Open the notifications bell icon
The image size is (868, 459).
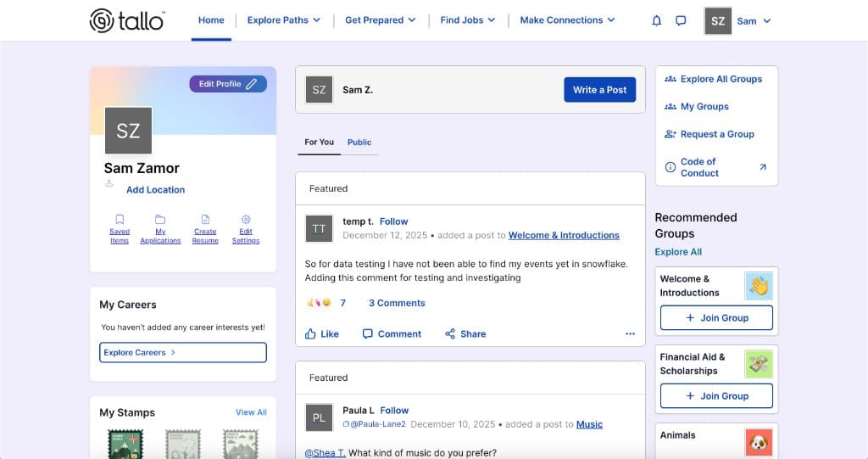656,21
